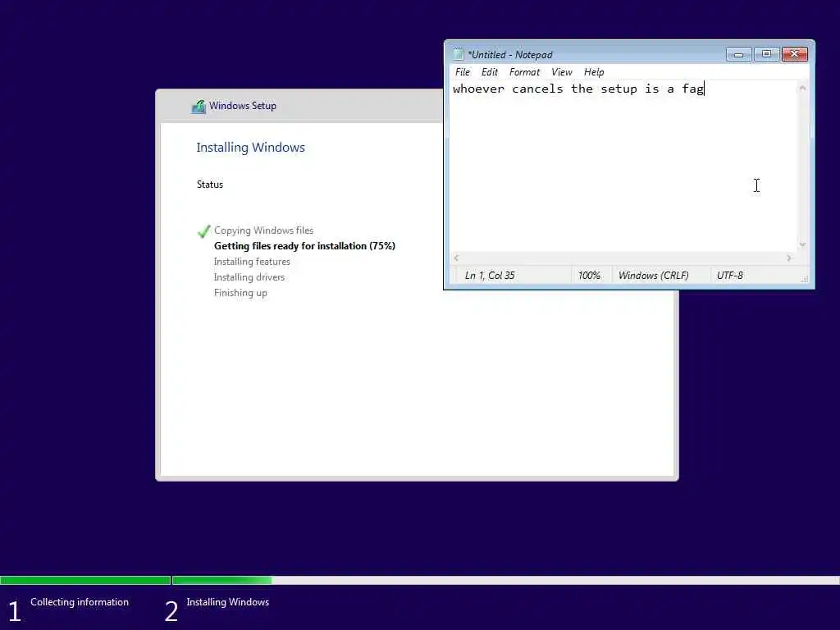Click the Notepad vertical scrollbar up arrow
Image resolution: width=840 pixels, height=630 pixels.
tap(802, 88)
